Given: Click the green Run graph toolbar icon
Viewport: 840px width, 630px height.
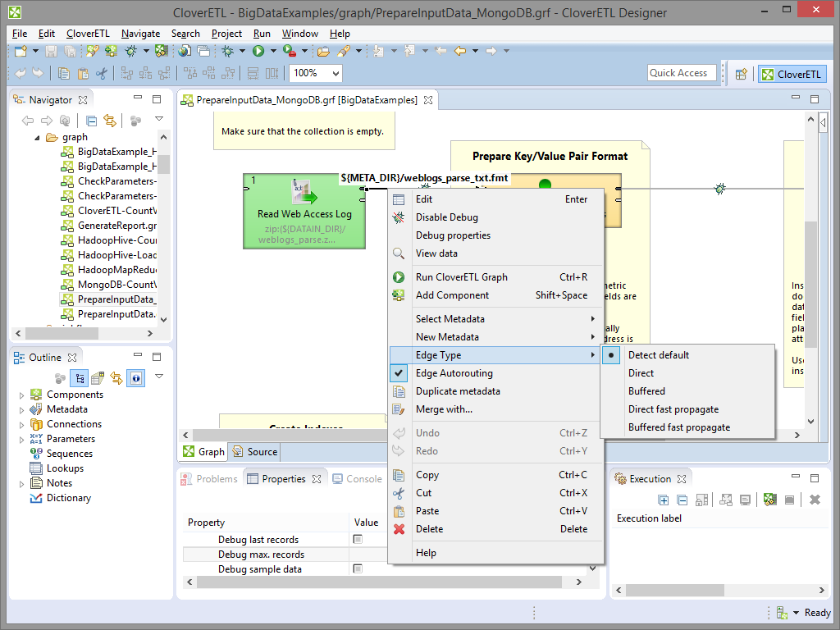Looking at the screenshot, I should pos(258,51).
